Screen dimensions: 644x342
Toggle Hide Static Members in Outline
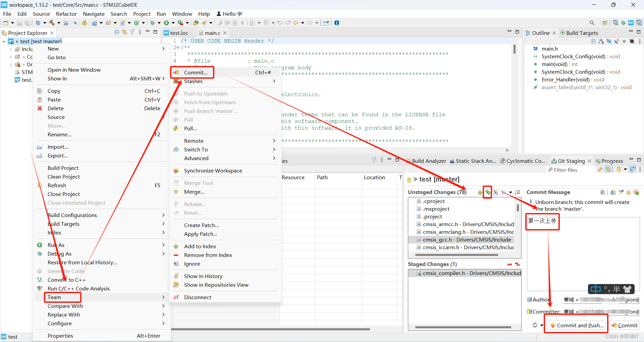pyautogui.click(x=616, y=41)
